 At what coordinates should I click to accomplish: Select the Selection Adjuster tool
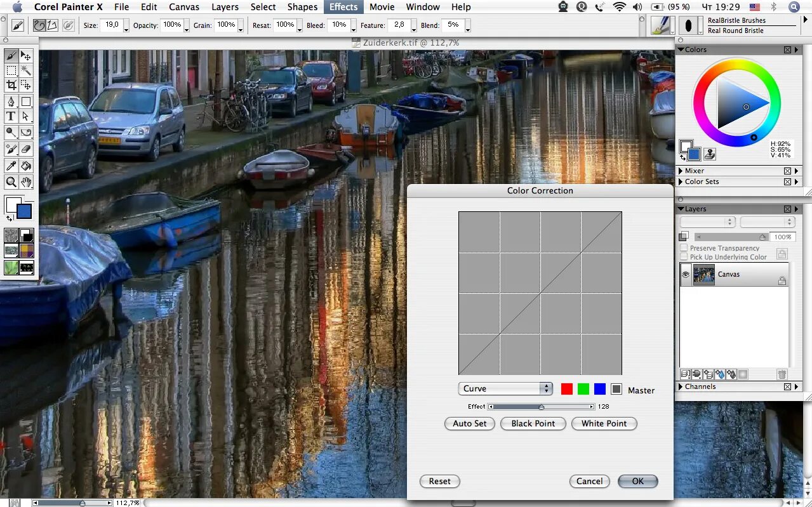[26, 85]
